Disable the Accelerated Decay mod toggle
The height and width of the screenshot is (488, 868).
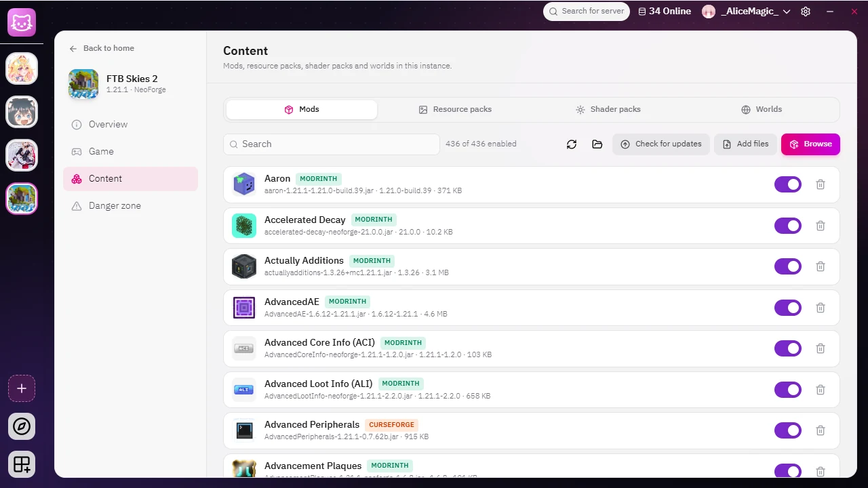point(788,226)
